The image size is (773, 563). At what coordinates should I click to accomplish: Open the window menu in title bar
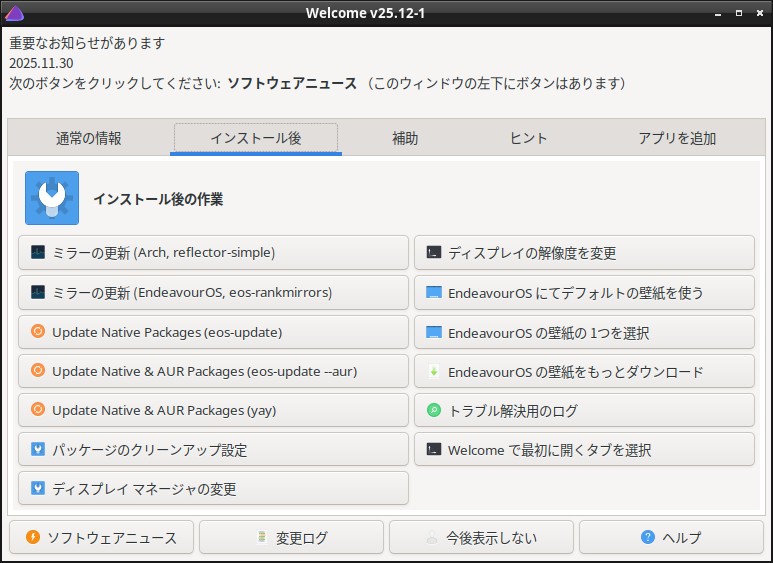[x=14, y=12]
